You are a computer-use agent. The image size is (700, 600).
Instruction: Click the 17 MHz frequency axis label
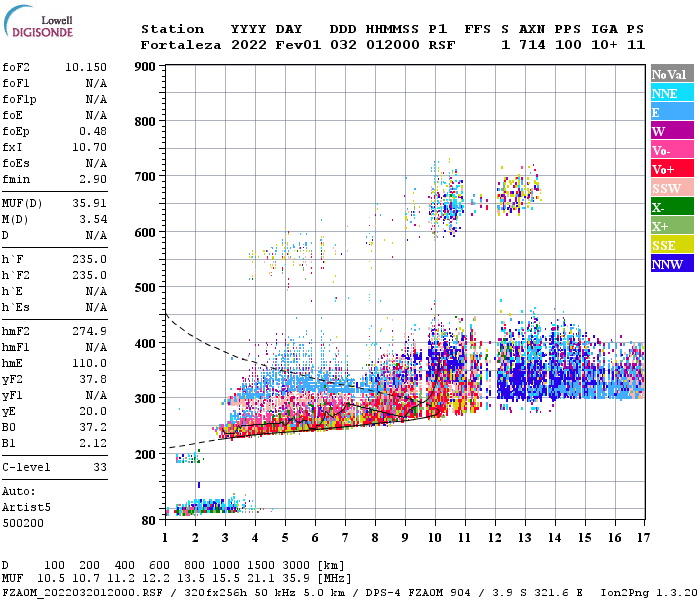(643, 538)
